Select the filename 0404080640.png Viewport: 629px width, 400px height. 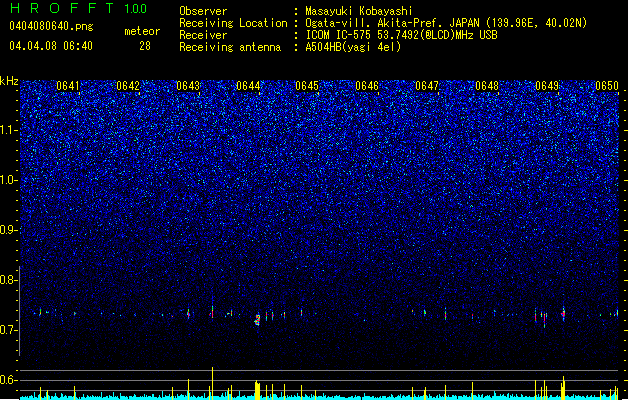pyautogui.click(x=51, y=26)
